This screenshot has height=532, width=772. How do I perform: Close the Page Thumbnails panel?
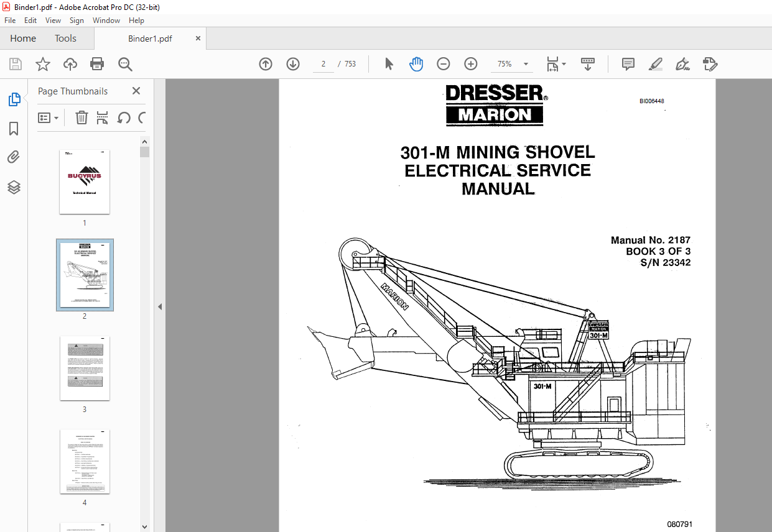coord(136,91)
